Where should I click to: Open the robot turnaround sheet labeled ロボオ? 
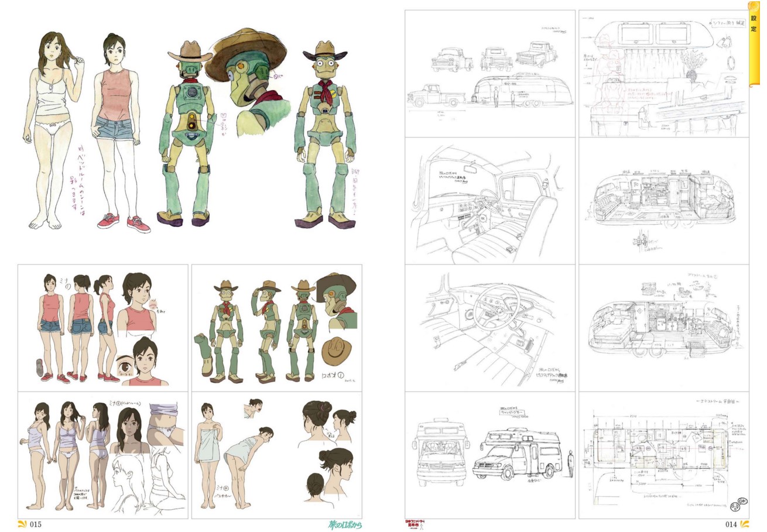click(x=276, y=328)
